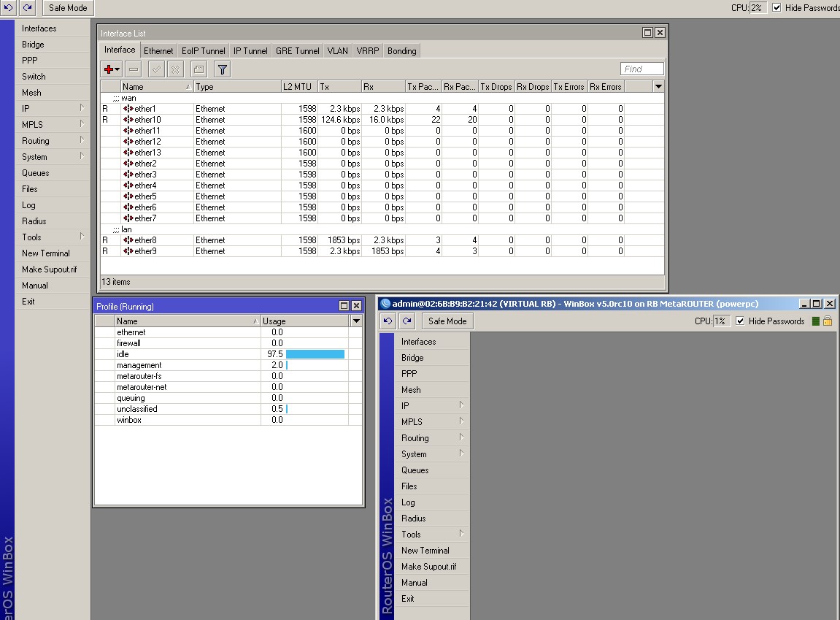
Task: Open the Profile window column selector dropdown
Action: [x=356, y=321]
